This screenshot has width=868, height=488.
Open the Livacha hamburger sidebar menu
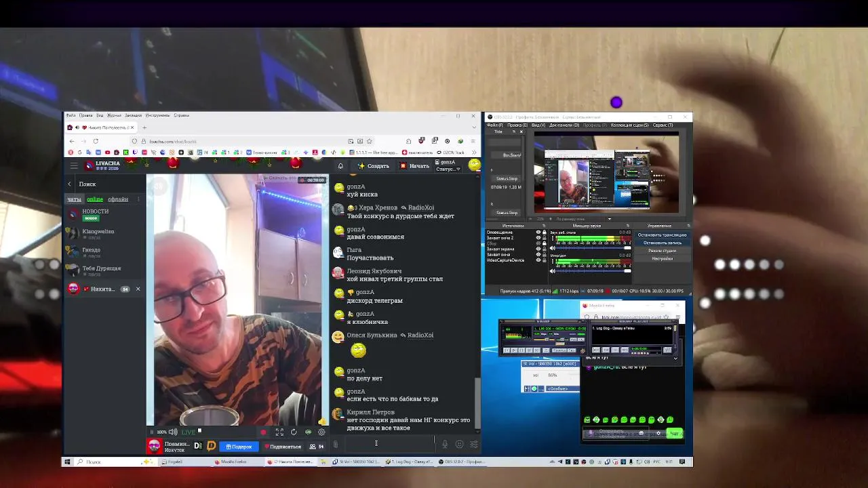coord(74,165)
